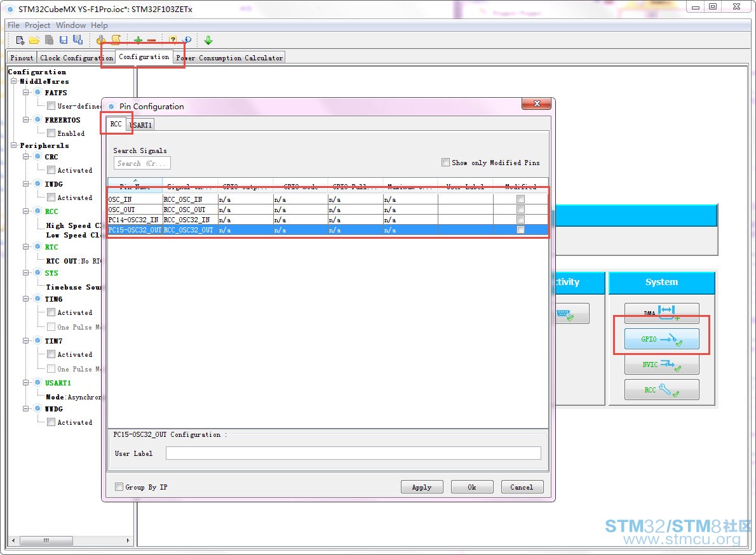Collapse the MiddleWares tree node
756x555 pixels.
[14, 81]
